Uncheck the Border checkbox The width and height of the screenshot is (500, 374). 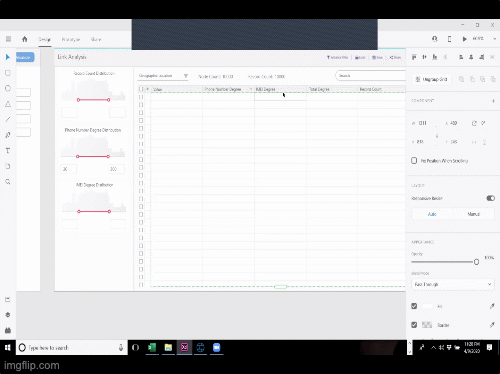click(x=414, y=325)
